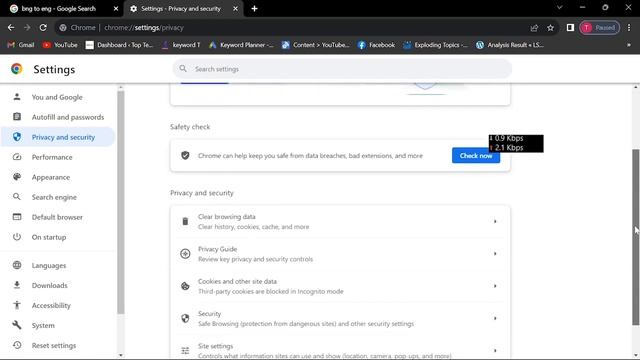Image resolution: width=640 pixels, height=360 pixels.
Task: Click the Privacy Guide compass icon
Action: pos(185,254)
